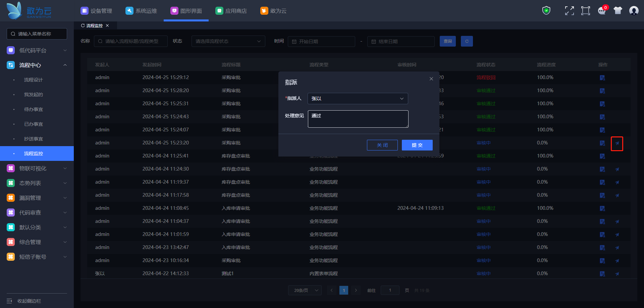
Task: Click the 关闭 button in dialog
Action: (382, 145)
